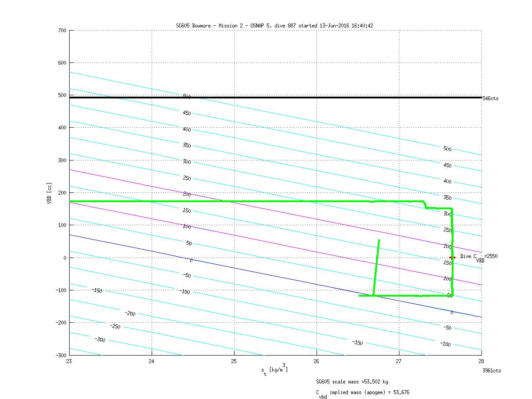Click the y-axis tick label 700
Image resolution: width=532 pixels, height=399 pixels.
coord(62,31)
